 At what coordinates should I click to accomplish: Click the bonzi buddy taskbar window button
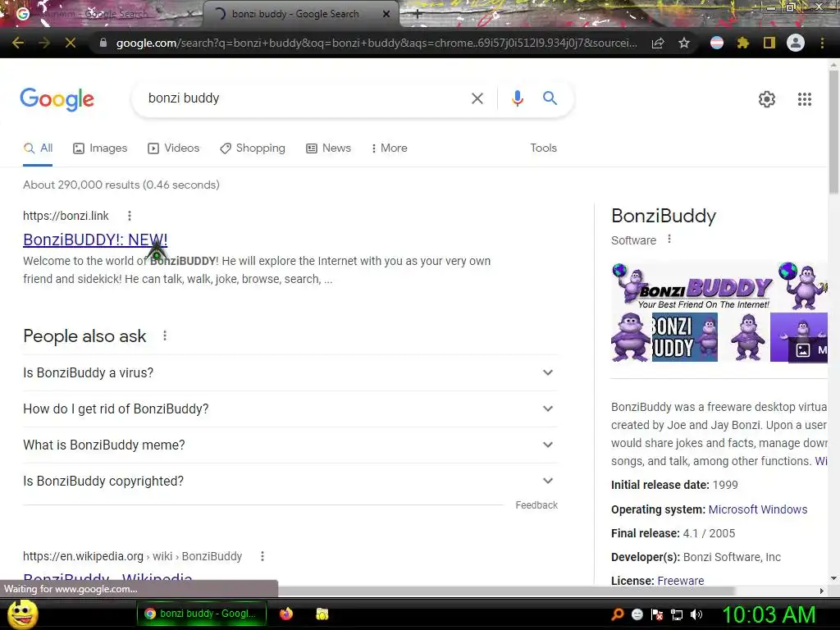(202, 614)
